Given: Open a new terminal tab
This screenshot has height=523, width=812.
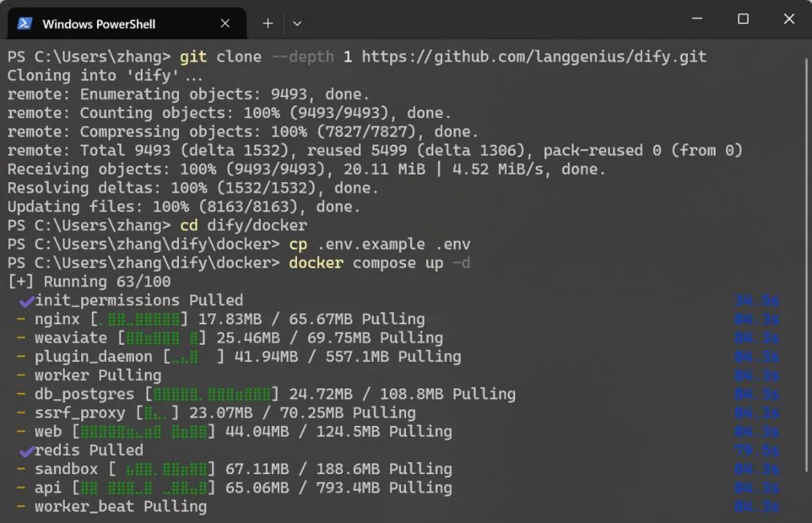Looking at the screenshot, I should pos(268,23).
